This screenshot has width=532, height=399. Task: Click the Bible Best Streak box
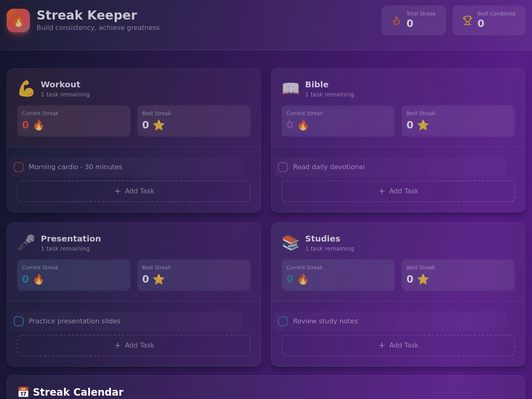[458, 121]
